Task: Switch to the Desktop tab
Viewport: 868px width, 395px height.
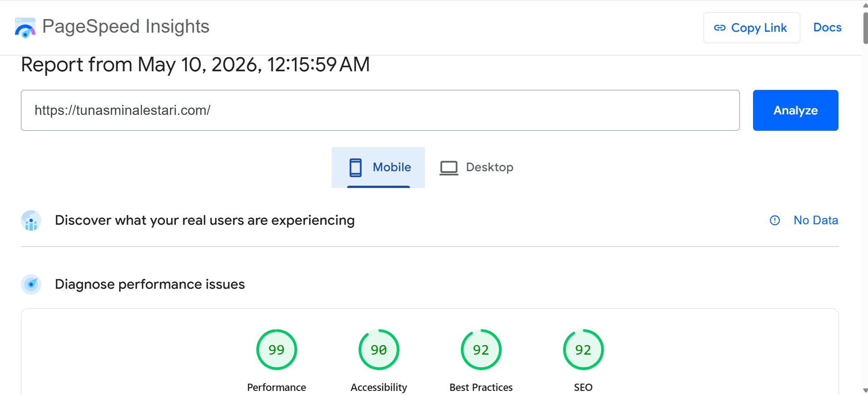Action: pyautogui.click(x=476, y=168)
